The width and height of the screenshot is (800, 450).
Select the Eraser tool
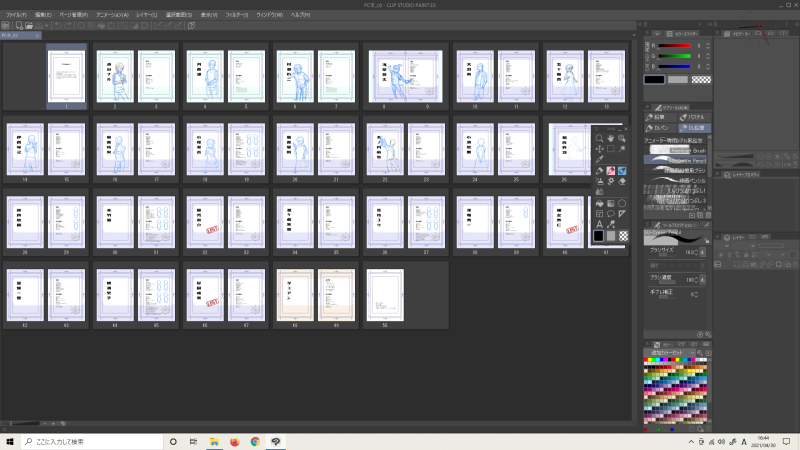click(622, 182)
